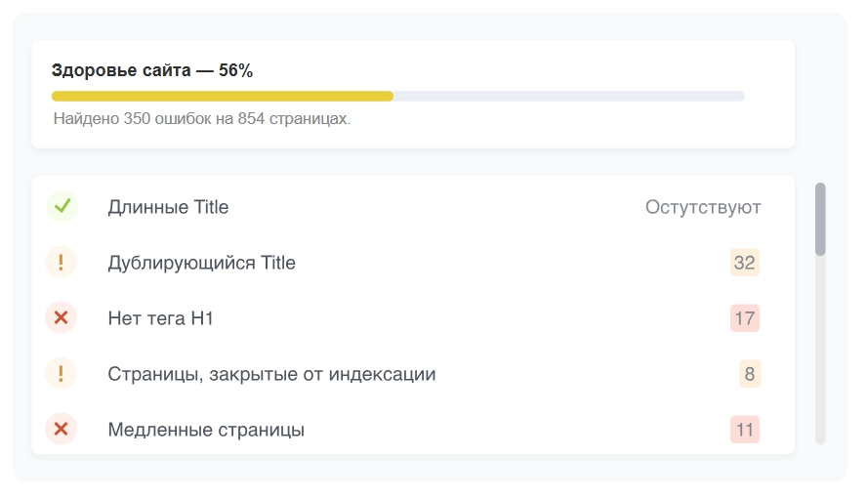
Task: Click the 8 count badge
Action: pyautogui.click(x=749, y=374)
